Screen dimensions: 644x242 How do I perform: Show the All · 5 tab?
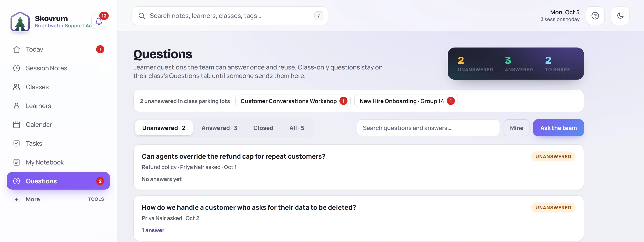tap(297, 128)
